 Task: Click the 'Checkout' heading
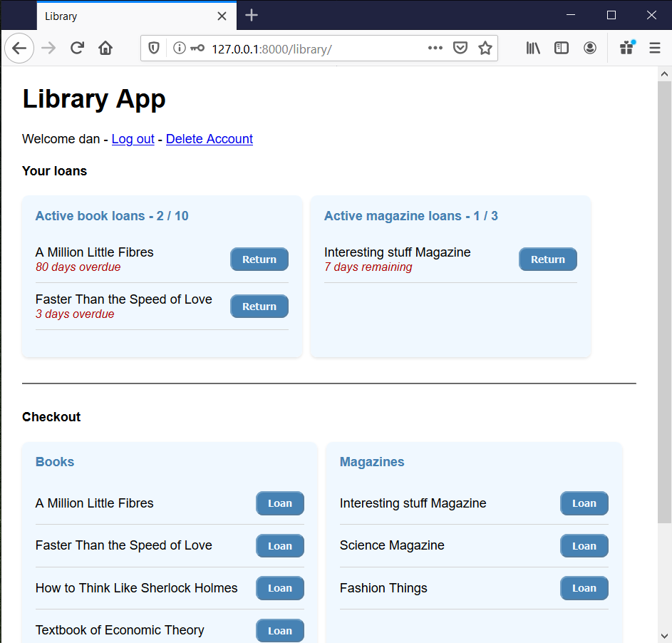pos(51,417)
